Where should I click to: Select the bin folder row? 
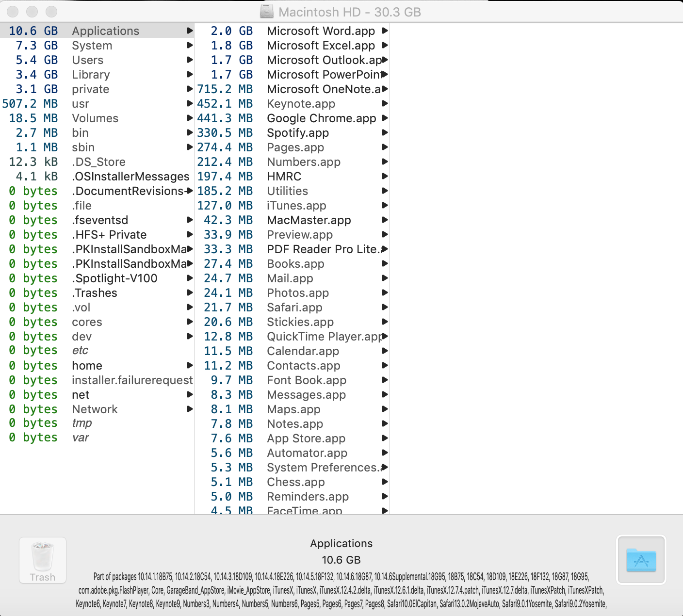pos(97,133)
